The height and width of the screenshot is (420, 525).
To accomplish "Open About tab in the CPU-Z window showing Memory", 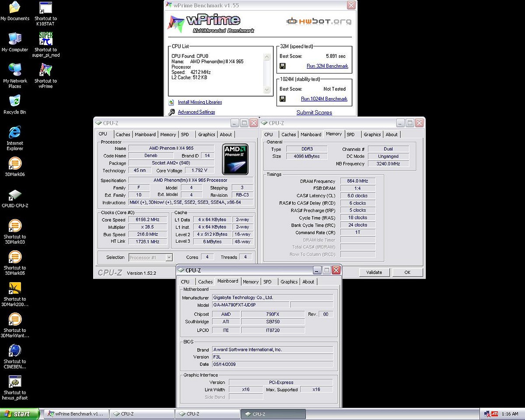I will [x=392, y=135].
